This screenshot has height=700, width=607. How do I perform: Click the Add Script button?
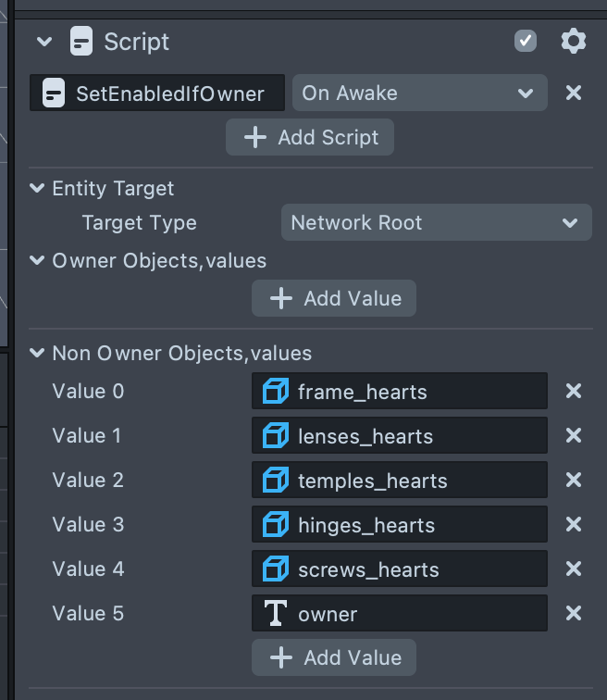tap(310, 137)
